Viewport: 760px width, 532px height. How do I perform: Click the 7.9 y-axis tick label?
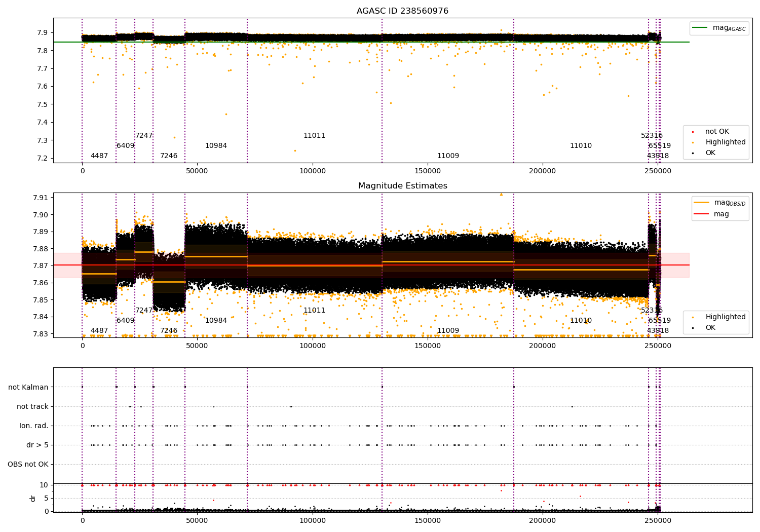coord(42,33)
